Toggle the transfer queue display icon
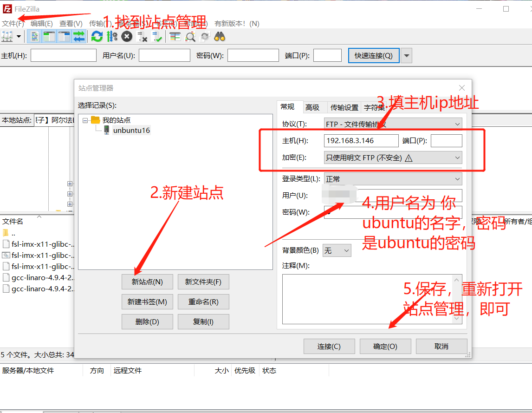Viewport: 532px width, 413px height. coord(79,36)
